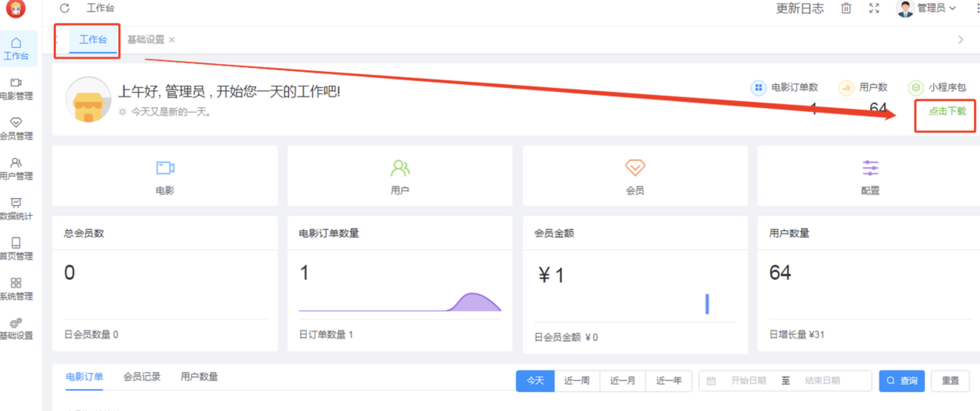Open 电影管理 in the sidebar
The image size is (980, 411).
(x=17, y=89)
